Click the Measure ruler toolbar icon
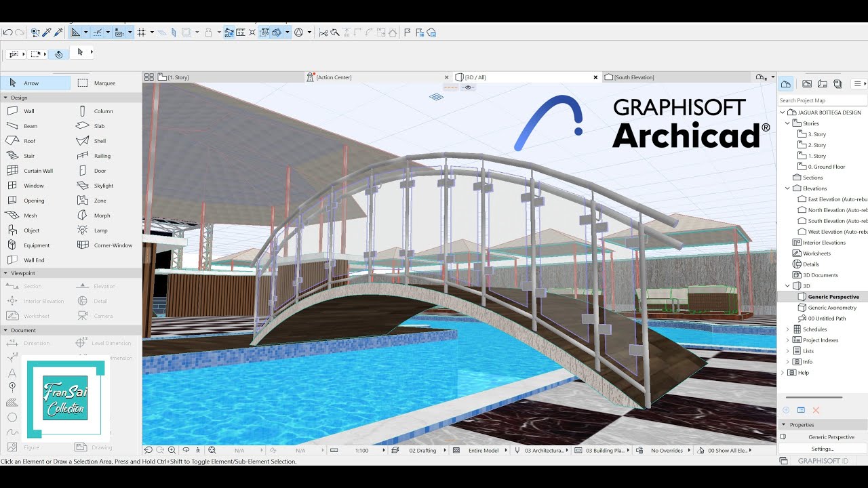This screenshot has height=488, width=868. coord(241,33)
